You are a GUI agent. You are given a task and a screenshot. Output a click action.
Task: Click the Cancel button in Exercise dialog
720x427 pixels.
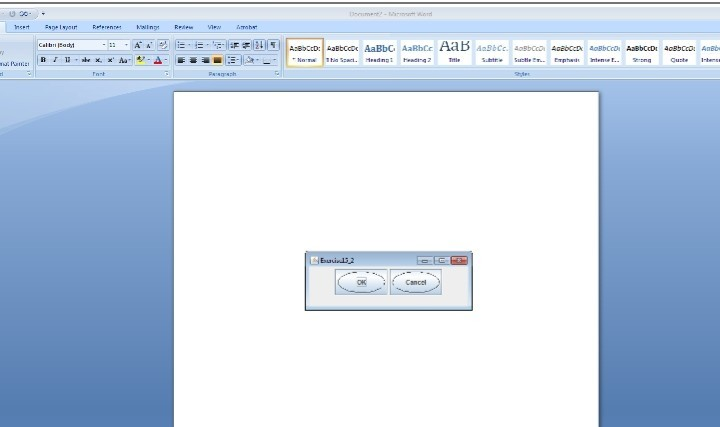pyautogui.click(x=416, y=282)
